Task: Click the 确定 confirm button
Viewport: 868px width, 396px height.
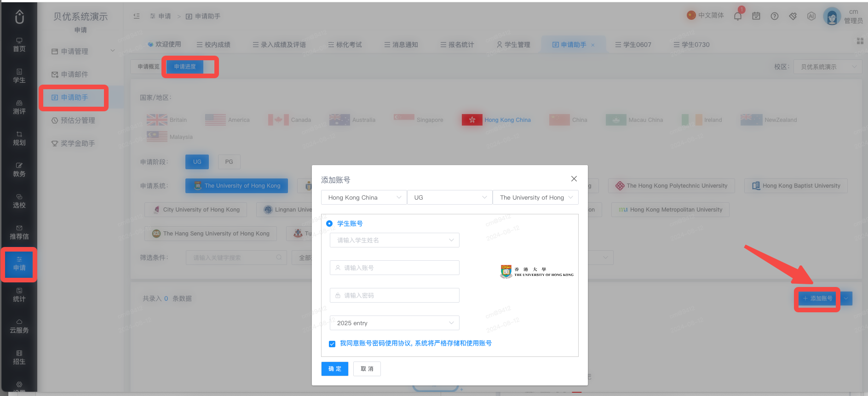Action: 335,369
